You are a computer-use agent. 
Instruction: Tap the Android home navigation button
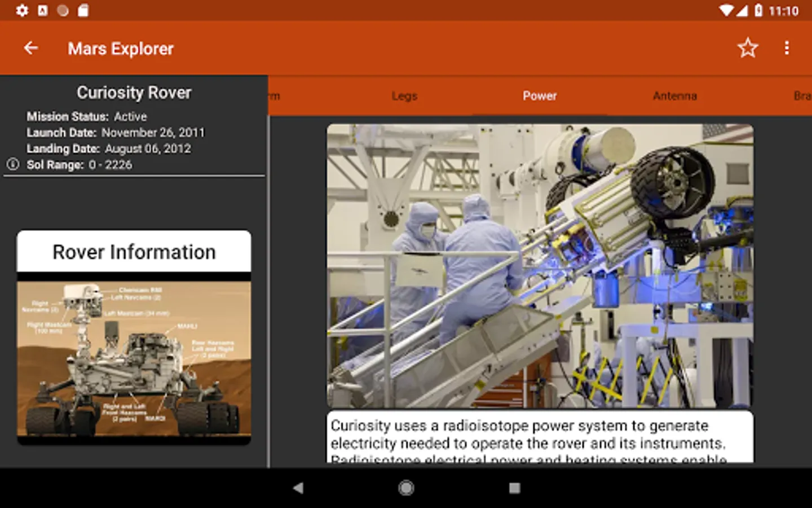coord(406,488)
